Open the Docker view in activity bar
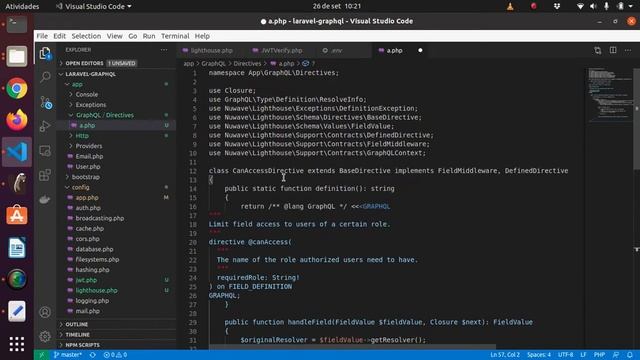Screen dimensions: 640x360 pyautogui.click(x=45, y=200)
